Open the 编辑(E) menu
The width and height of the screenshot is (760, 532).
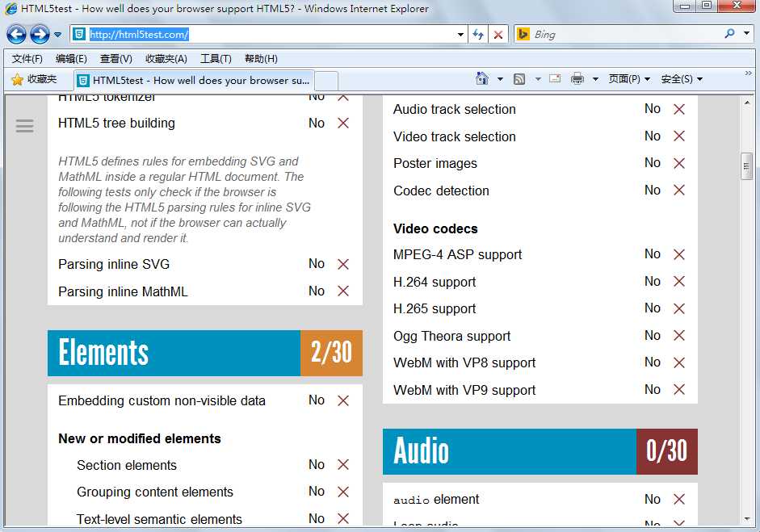[x=71, y=59]
